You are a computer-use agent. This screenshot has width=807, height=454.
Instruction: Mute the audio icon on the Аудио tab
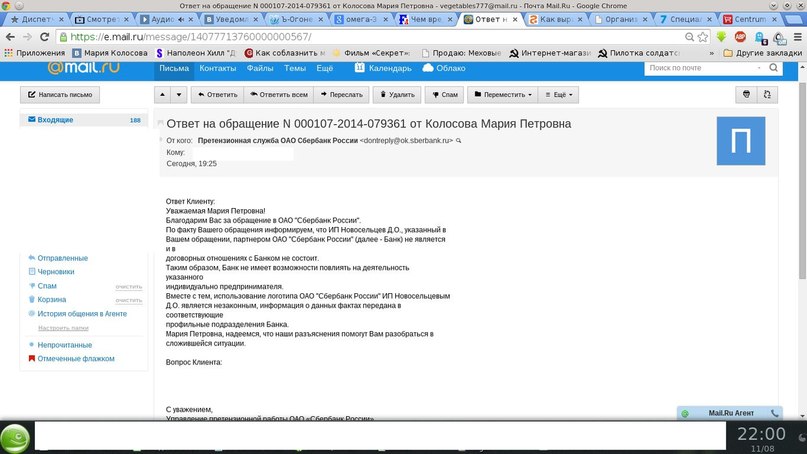pos(181,19)
